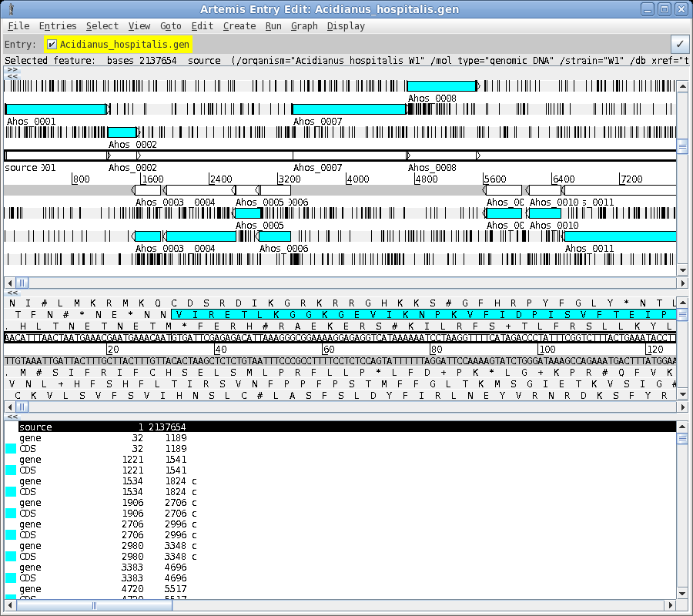Open the Graph menu
The height and width of the screenshot is (616, 693).
point(304,26)
